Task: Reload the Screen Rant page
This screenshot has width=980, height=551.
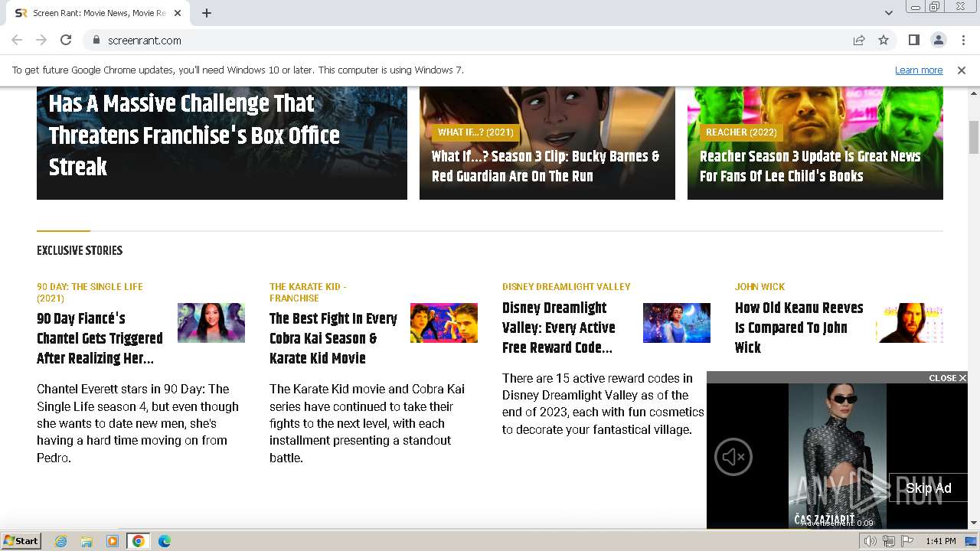Action: [66, 40]
